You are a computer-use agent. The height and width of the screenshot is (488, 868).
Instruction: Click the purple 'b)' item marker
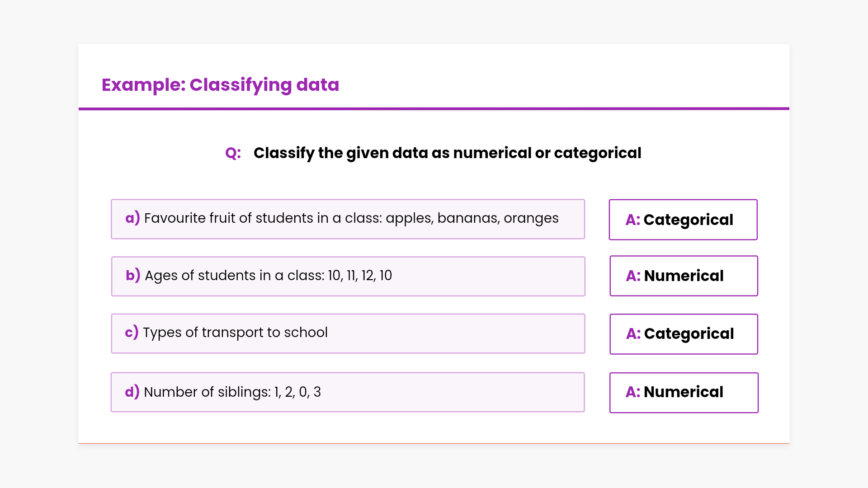[x=133, y=275]
